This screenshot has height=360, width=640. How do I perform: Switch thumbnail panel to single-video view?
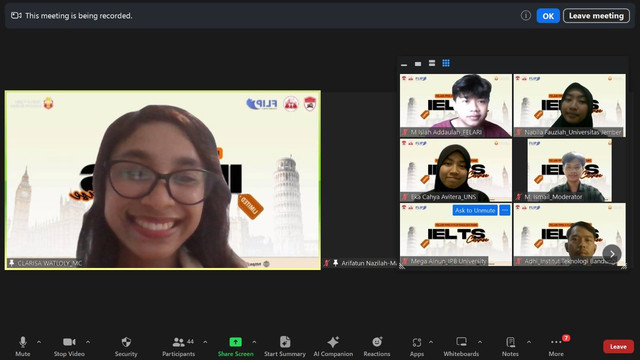coord(418,64)
